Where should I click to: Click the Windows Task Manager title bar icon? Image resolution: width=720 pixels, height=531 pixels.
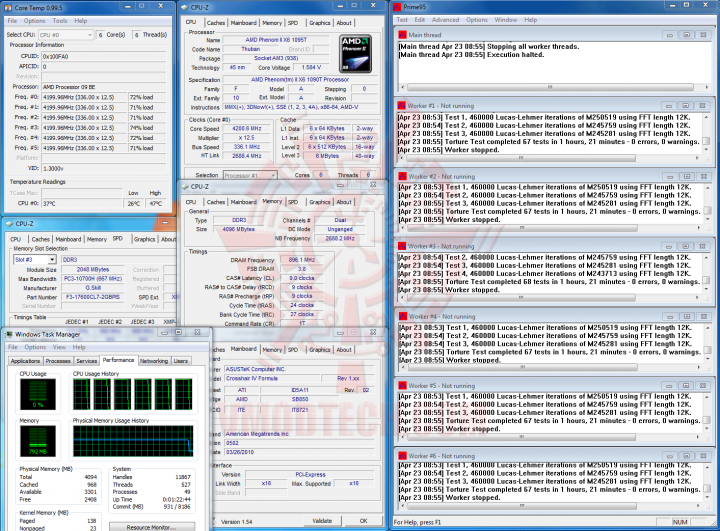point(9,334)
